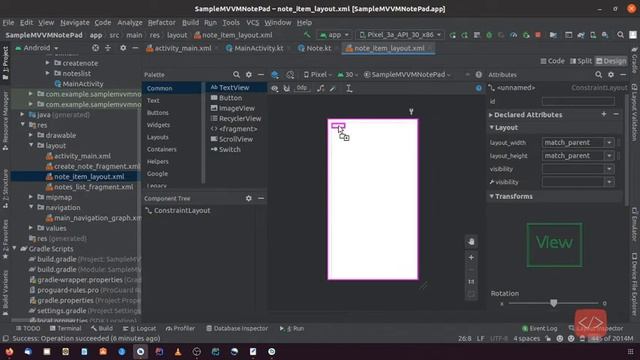Expand drawable folder

tap(31, 135)
